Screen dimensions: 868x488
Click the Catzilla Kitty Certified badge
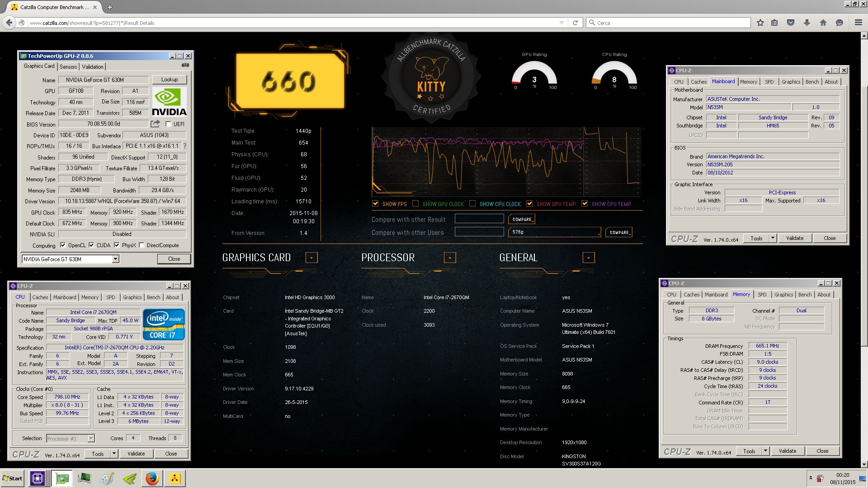(431, 78)
